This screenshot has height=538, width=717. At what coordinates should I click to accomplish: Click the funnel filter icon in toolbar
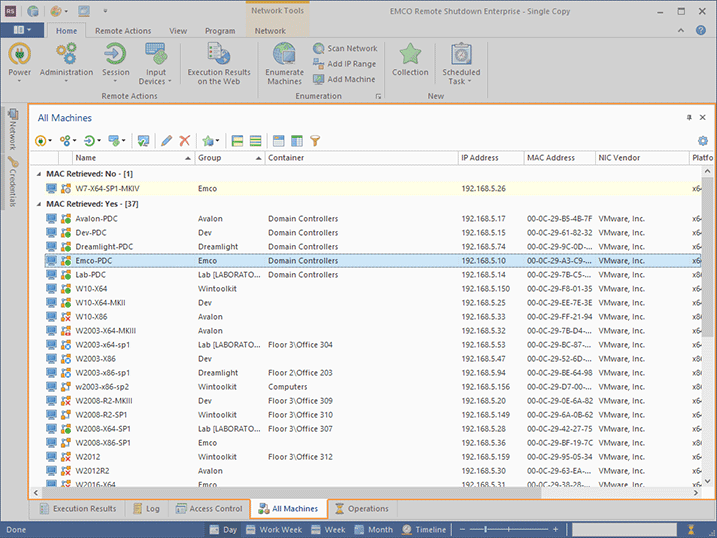314,141
